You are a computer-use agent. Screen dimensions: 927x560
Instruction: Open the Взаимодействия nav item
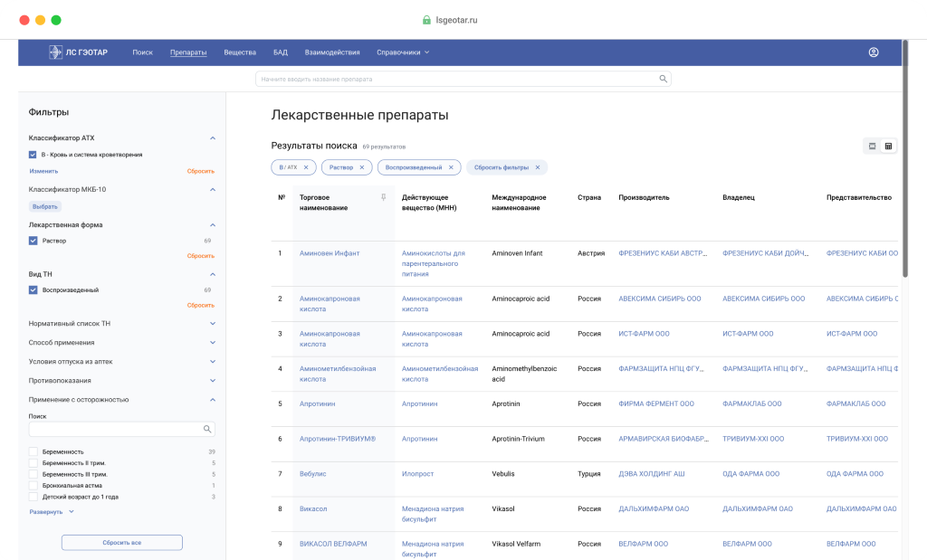331,52
